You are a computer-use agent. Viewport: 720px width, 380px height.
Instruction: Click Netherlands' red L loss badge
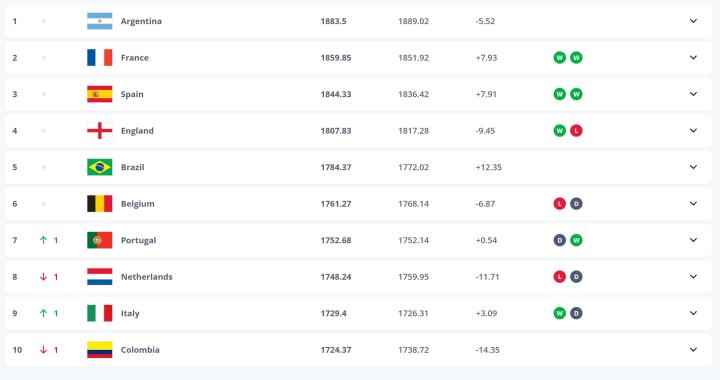tap(559, 277)
